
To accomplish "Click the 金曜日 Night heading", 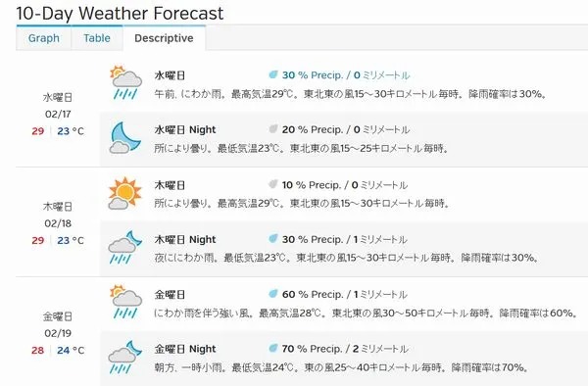I will (185, 349).
